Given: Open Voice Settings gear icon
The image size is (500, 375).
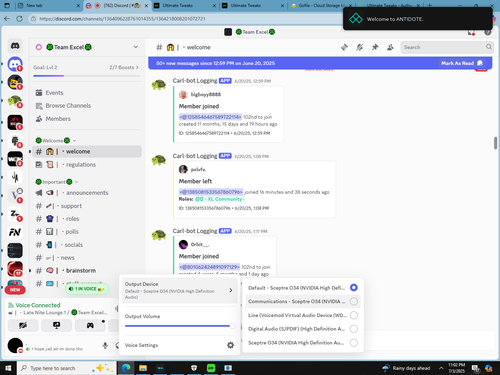Looking at the screenshot, I should pos(230,345).
